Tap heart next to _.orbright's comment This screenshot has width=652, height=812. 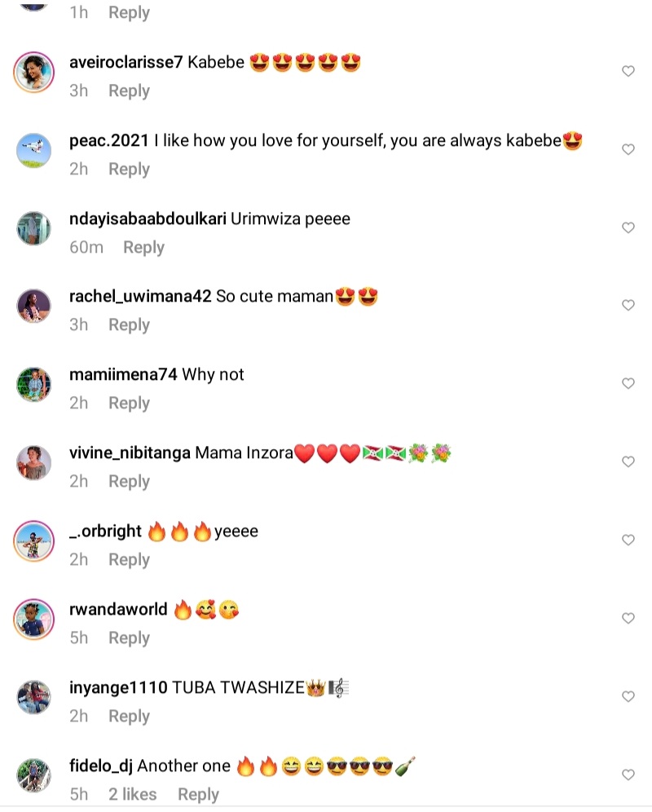pos(628,540)
